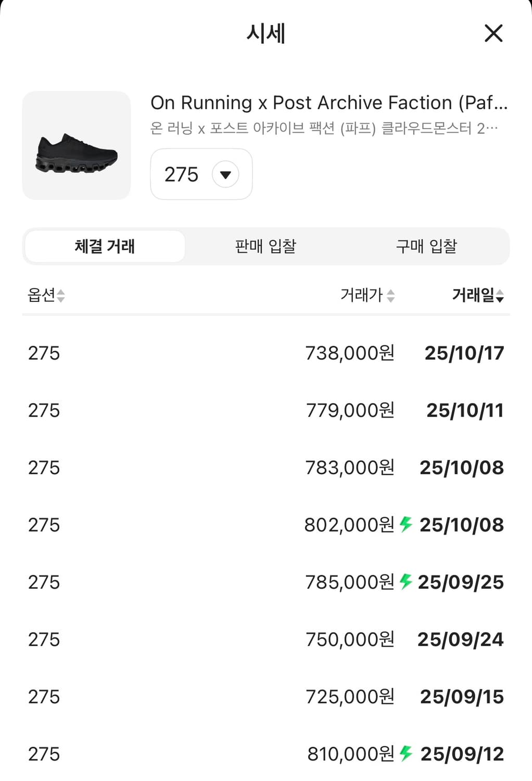The image size is (532, 781).
Task: Select the 783,000원 transaction row
Action: (265, 468)
